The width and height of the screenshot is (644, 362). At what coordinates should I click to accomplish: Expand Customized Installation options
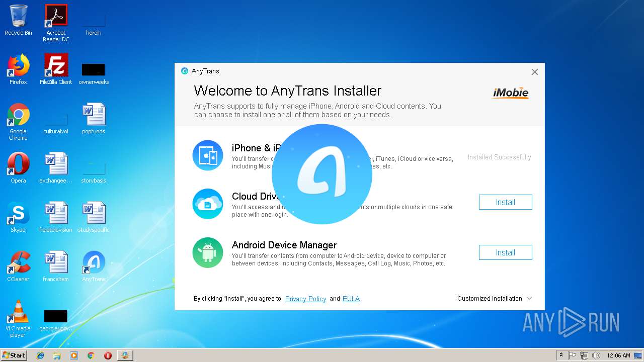pos(495,298)
